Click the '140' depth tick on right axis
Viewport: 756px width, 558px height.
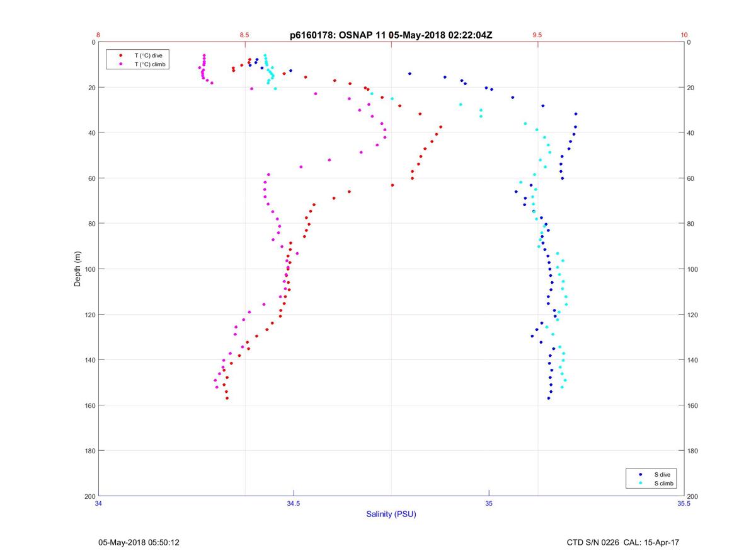(692, 360)
